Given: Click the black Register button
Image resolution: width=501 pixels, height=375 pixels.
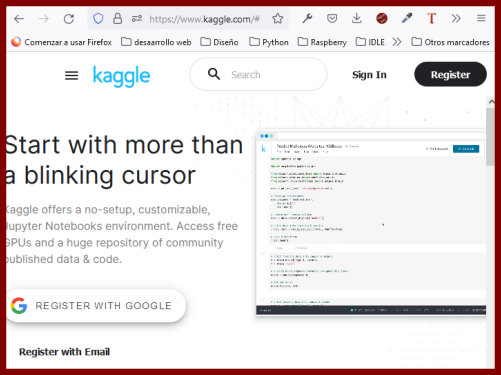Looking at the screenshot, I should (x=450, y=74).
